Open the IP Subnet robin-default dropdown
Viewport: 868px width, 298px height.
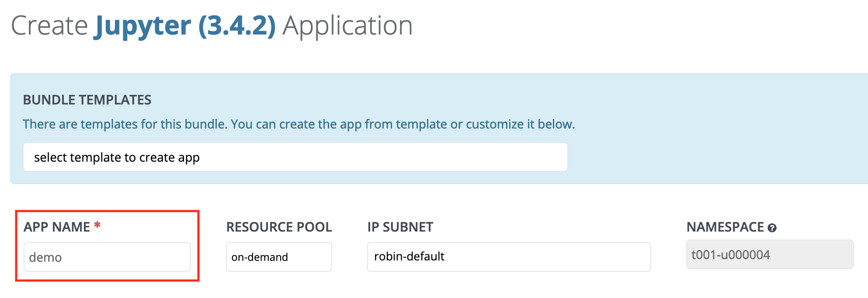coord(509,257)
